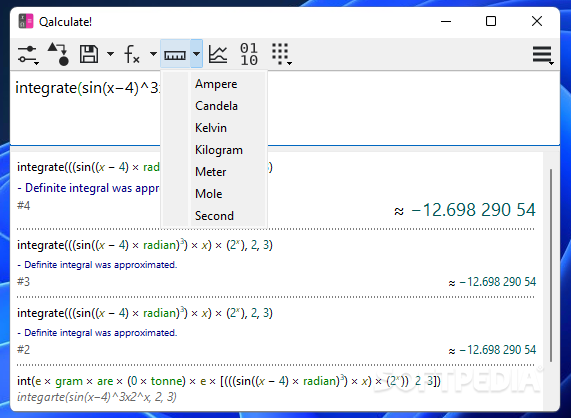Click the #2 integrate expression line
Viewport: 571px width, 418px height.
[x=145, y=313]
